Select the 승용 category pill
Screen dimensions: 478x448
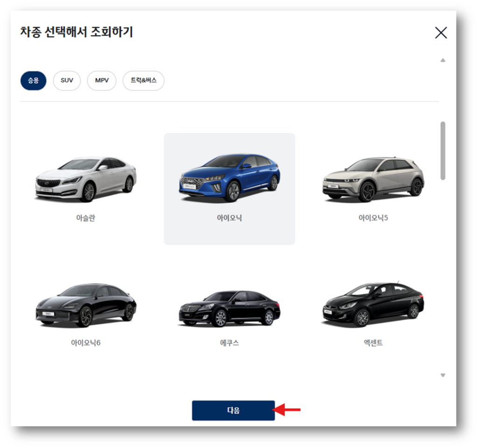[x=33, y=81]
